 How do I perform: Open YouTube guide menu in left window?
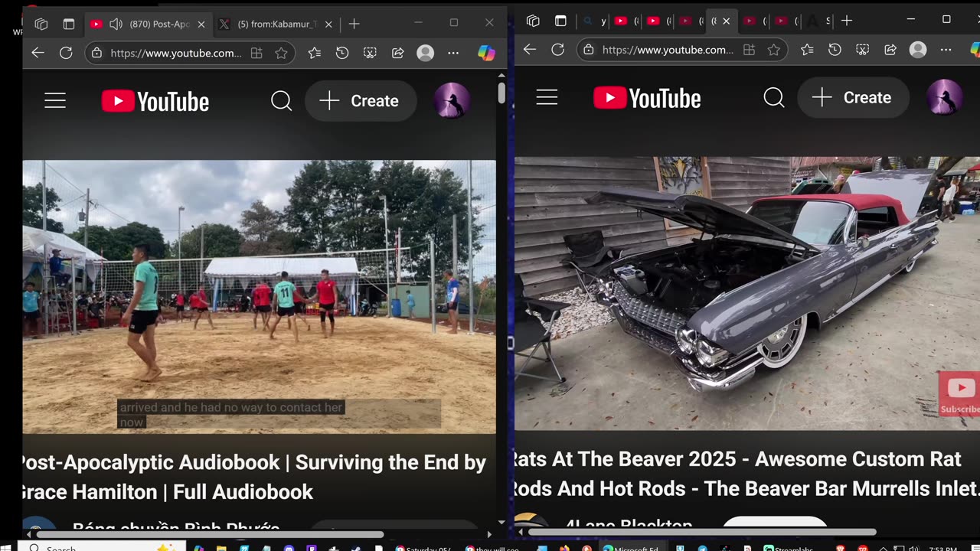[x=55, y=101]
